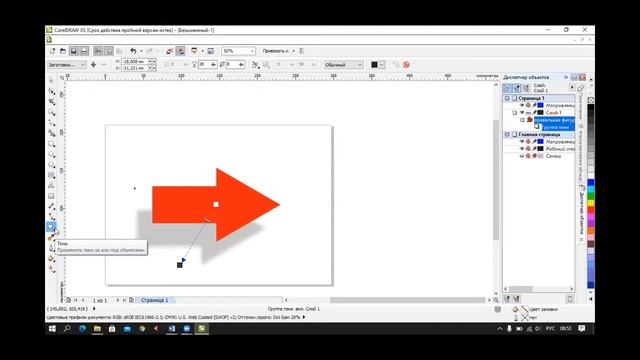The height and width of the screenshot is (360, 640).
Task: Click Show Object Properties in Object Manager
Action: pyautogui.click(x=507, y=88)
